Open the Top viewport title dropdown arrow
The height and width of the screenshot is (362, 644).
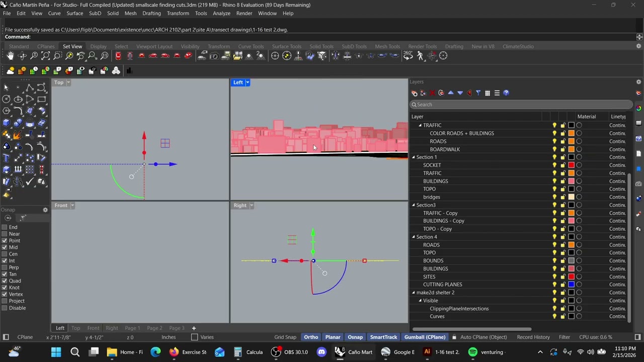68,82
